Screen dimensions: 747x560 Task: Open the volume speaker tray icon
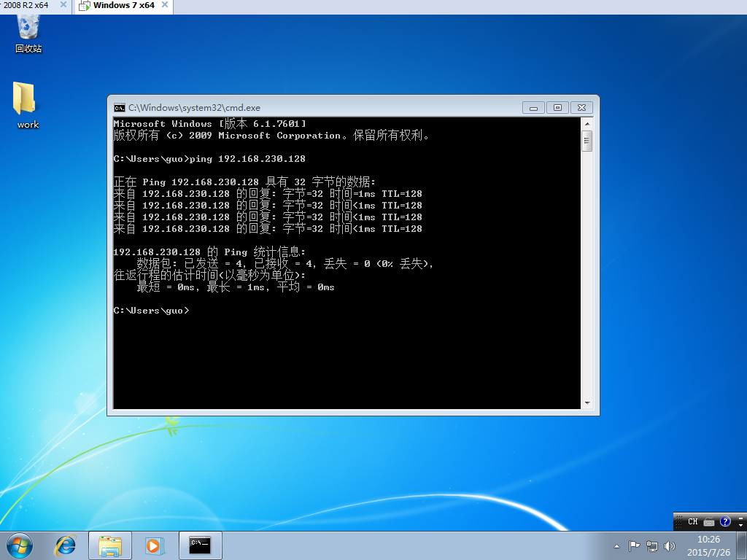click(669, 545)
